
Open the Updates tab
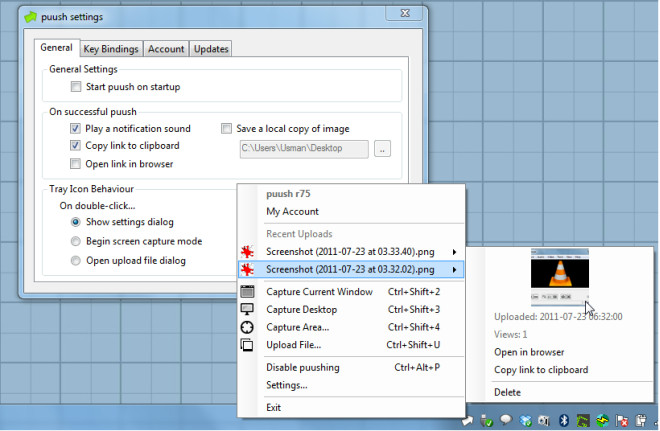point(211,49)
